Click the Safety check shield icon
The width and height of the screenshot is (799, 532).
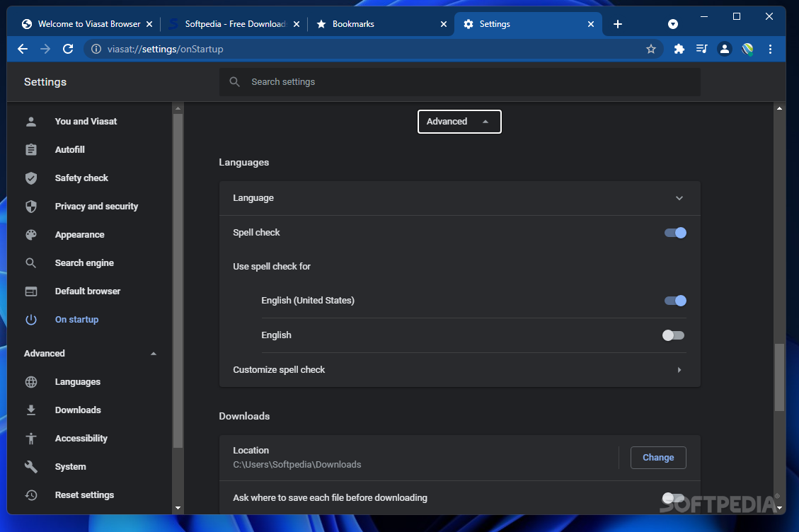(31, 178)
